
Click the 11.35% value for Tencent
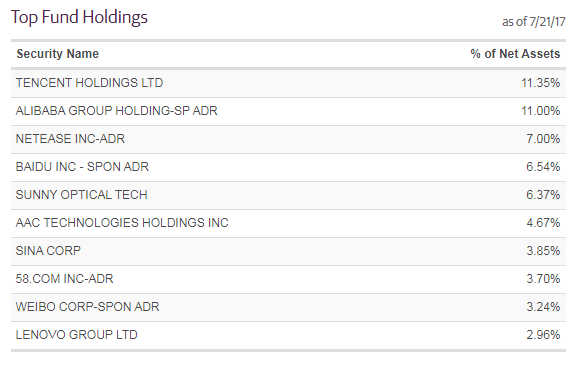pyautogui.click(x=541, y=83)
